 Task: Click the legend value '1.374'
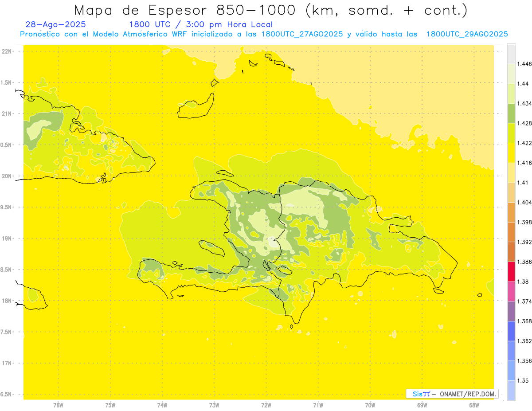[x=524, y=301]
